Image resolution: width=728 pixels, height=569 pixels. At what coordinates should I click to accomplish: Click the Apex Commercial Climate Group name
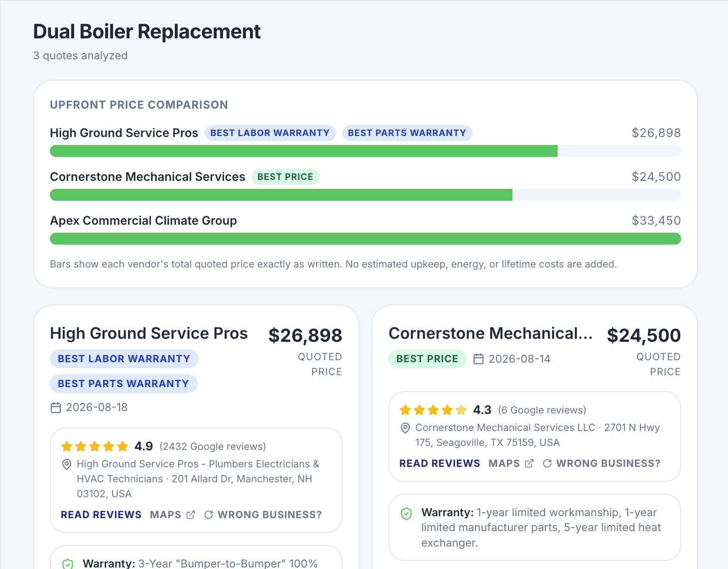point(143,221)
